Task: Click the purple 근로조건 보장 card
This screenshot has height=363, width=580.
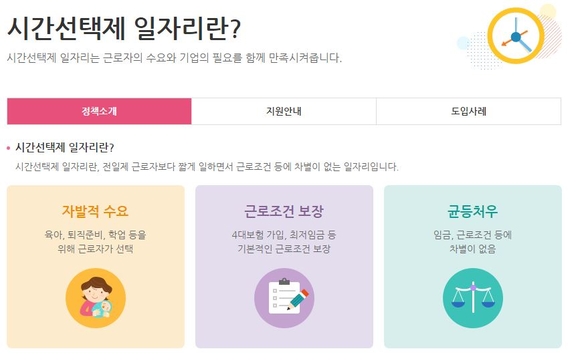Action: 284,266
